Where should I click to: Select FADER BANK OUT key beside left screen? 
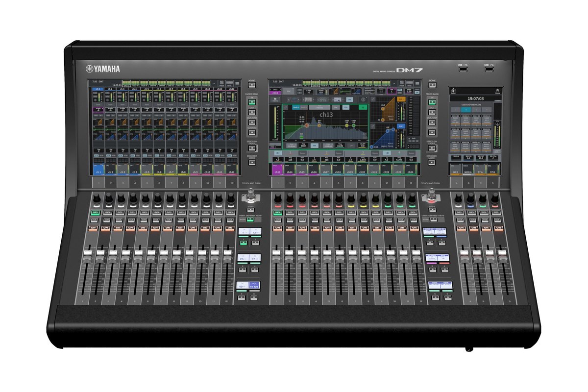pyautogui.click(x=252, y=112)
